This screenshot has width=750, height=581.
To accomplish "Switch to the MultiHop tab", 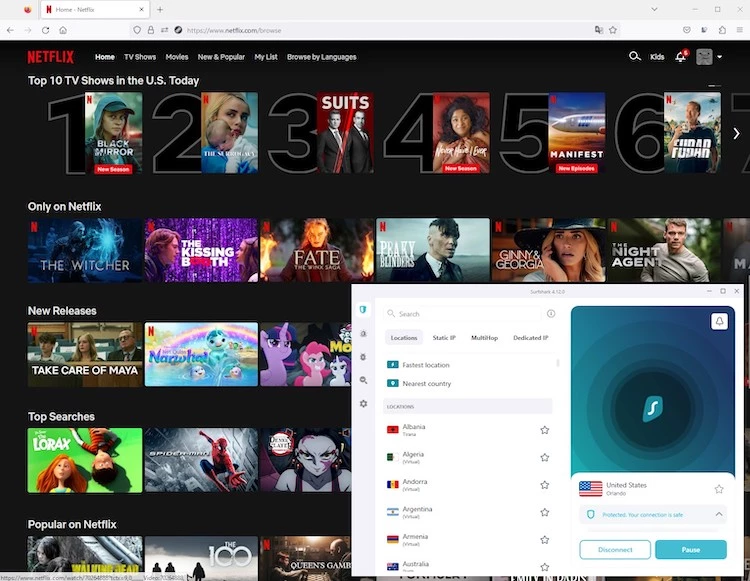I will 484,338.
